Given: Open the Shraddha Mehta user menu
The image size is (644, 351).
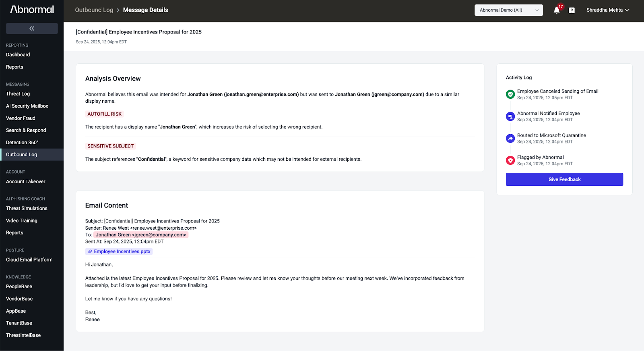Looking at the screenshot, I should [608, 10].
